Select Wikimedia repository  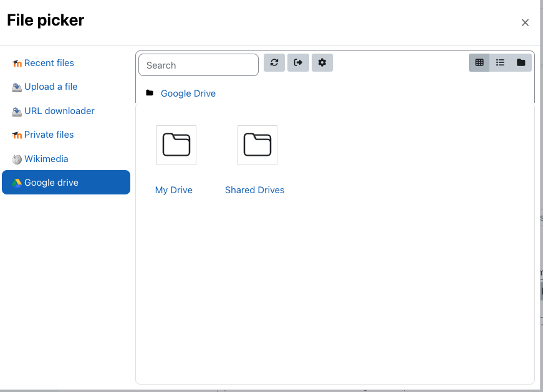coord(66,159)
